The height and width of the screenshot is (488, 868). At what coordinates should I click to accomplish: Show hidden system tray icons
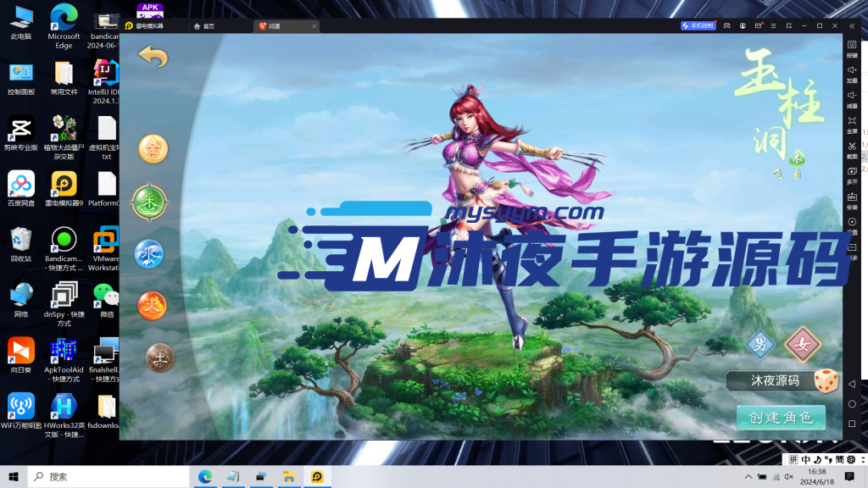click(x=747, y=477)
